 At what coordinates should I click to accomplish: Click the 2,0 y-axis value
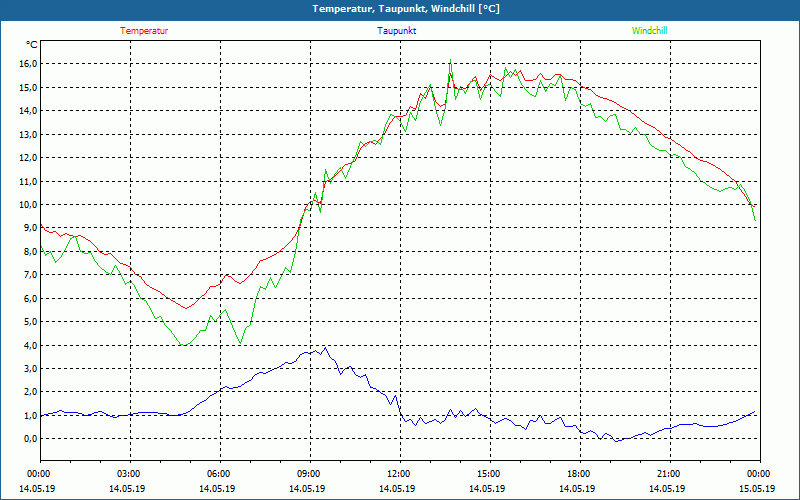pyautogui.click(x=31, y=392)
